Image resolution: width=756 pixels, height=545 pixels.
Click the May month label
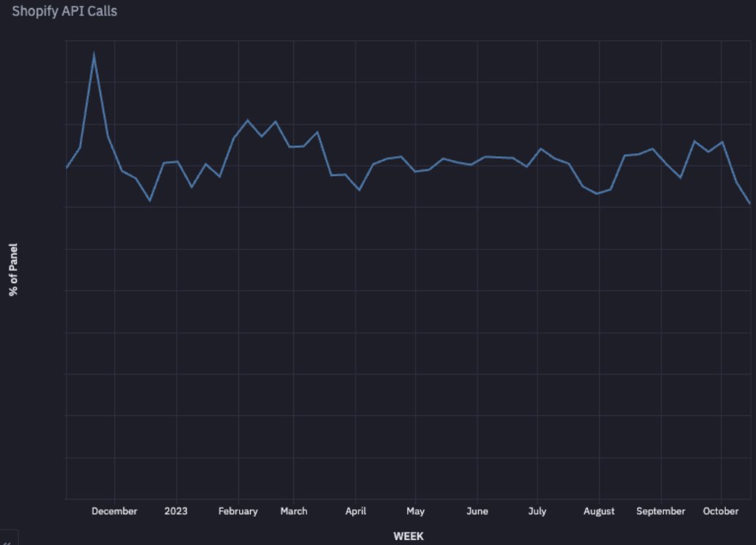pos(416,511)
